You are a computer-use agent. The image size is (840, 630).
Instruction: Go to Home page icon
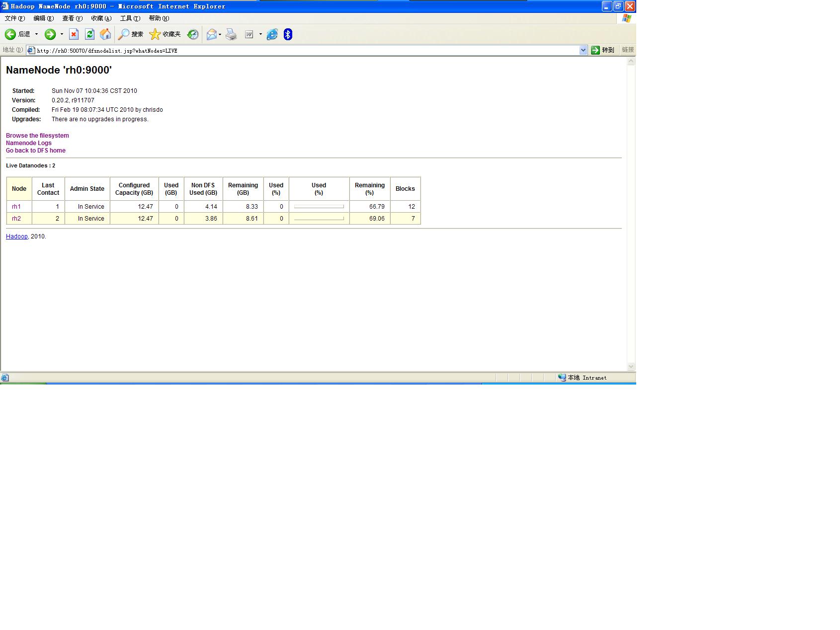pyautogui.click(x=105, y=34)
